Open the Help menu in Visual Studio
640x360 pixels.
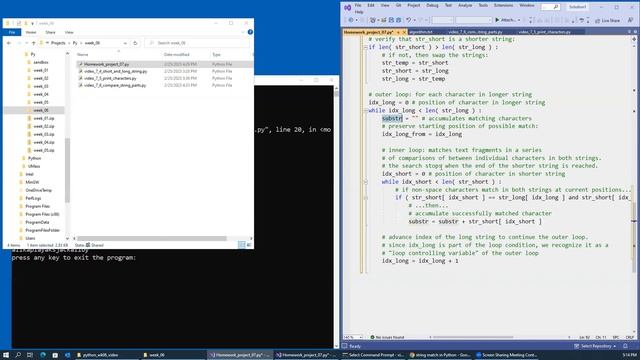(359, 12)
